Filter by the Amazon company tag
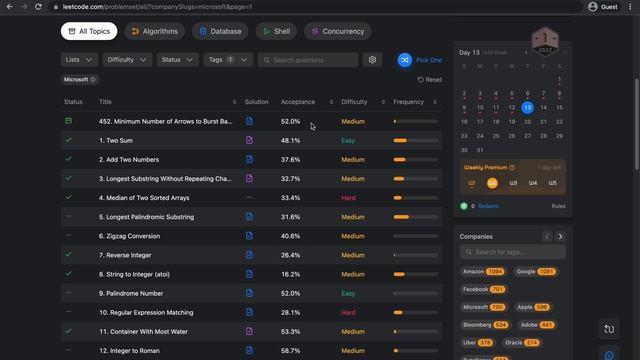Image resolution: width=640 pixels, height=360 pixels. 483,271
